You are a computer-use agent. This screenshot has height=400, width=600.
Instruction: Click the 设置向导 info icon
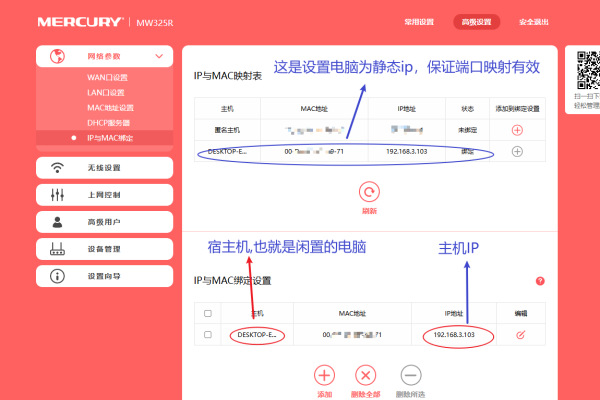click(x=57, y=276)
